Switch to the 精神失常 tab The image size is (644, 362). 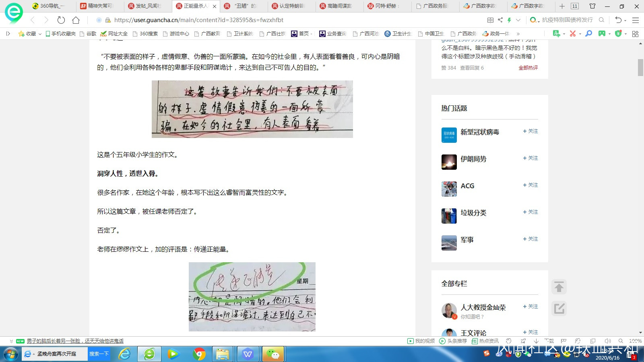pyautogui.click(x=99, y=6)
